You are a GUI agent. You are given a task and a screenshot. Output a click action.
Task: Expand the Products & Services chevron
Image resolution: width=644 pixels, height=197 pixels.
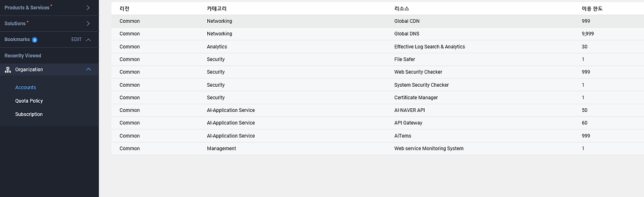tap(88, 8)
